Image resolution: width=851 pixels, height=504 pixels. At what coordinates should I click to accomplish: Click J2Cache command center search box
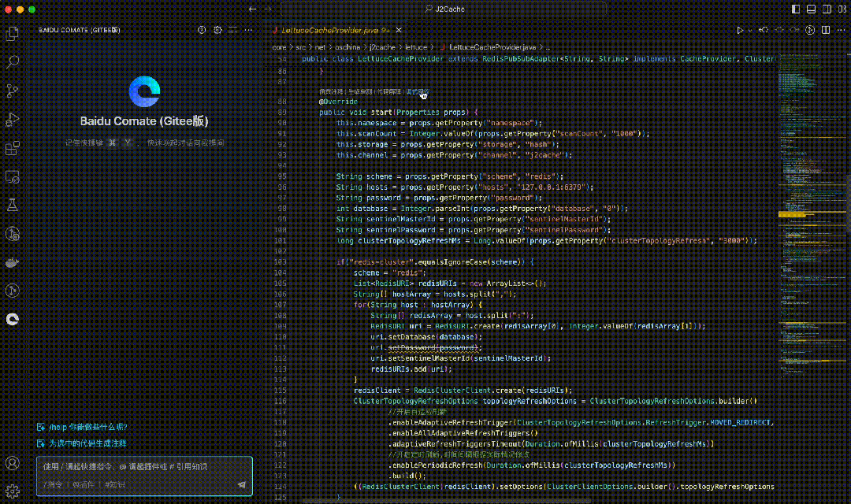pos(444,9)
